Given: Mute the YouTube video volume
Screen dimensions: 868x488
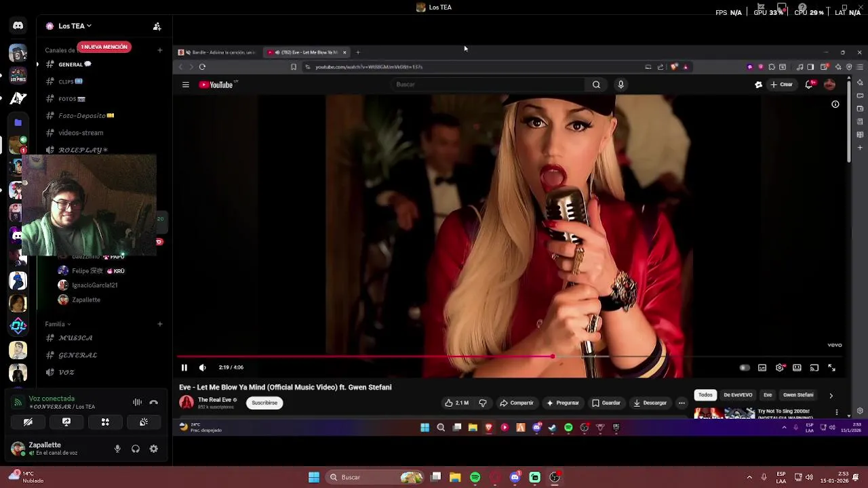Looking at the screenshot, I should tap(202, 367).
